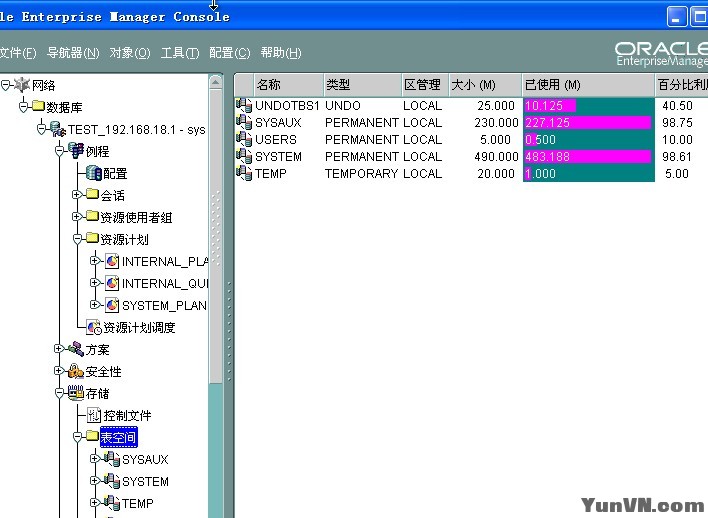Image resolution: width=708 pixels, height=518 pixels.
Task: Open the 对象(O) menu
Action: (130, 53)
